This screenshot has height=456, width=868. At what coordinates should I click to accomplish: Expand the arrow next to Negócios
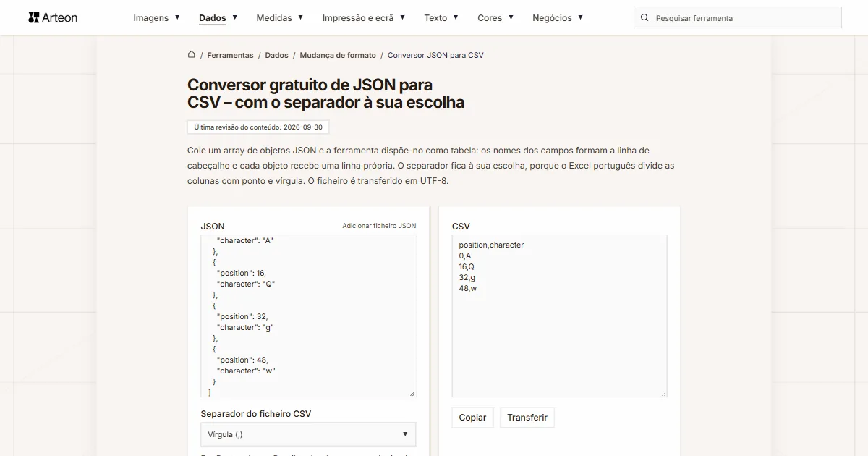click(x=581, y=17)
